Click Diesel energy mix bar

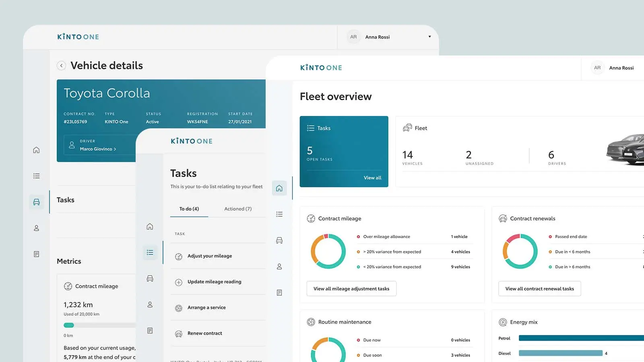560,353
